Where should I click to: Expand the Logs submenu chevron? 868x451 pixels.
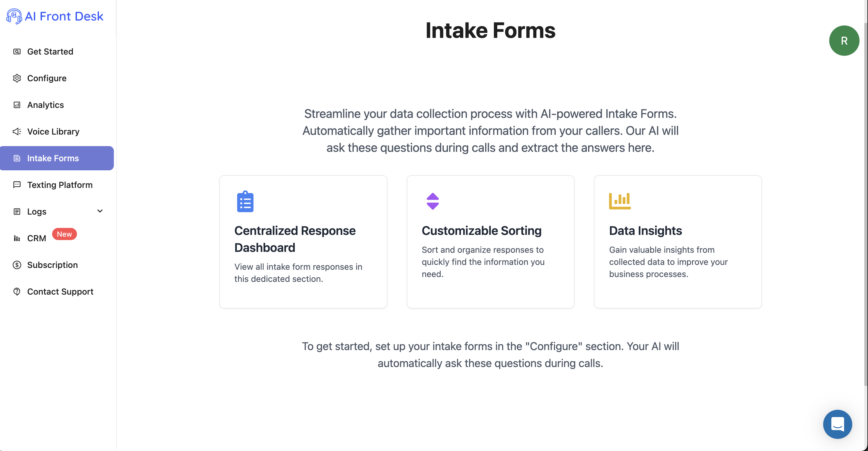100,211
